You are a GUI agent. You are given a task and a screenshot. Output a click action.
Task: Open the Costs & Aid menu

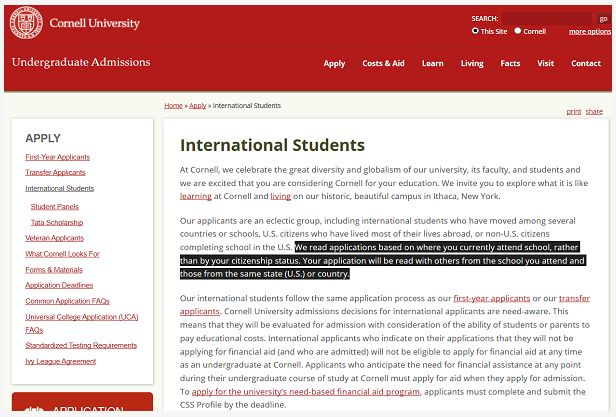383,63
